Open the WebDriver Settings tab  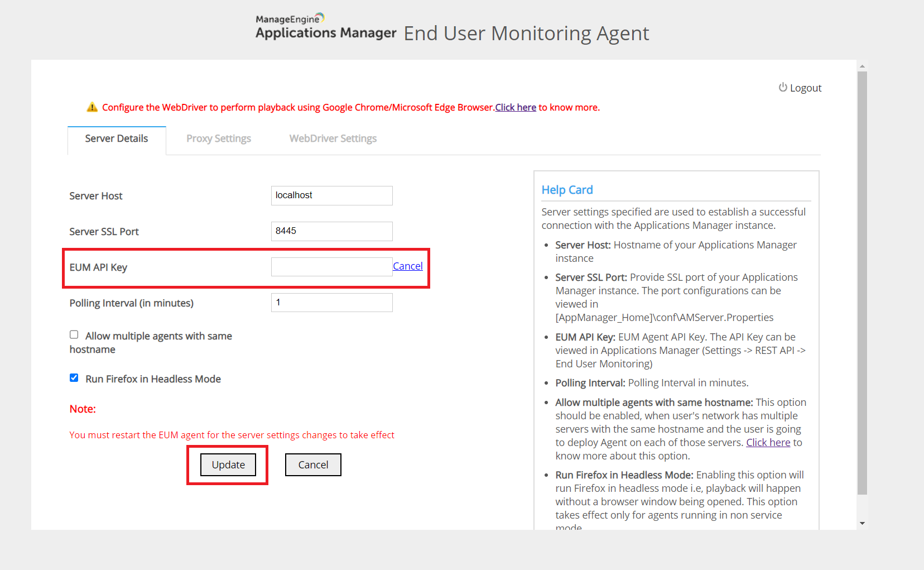pyautogui.click(x=333, y=138)
